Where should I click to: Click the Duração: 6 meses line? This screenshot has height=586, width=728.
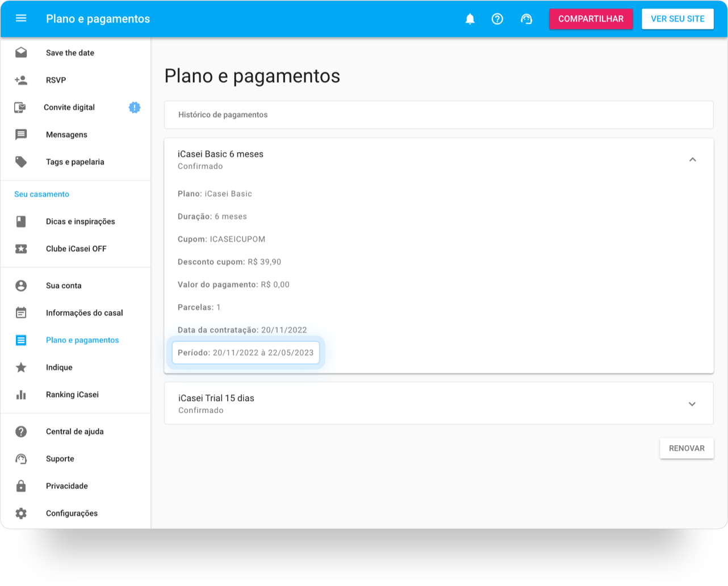coord(212,216)
